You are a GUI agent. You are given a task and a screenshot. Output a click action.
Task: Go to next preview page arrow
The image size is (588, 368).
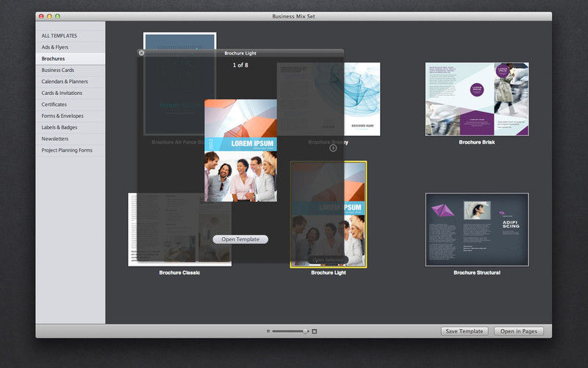coord(333,149)
